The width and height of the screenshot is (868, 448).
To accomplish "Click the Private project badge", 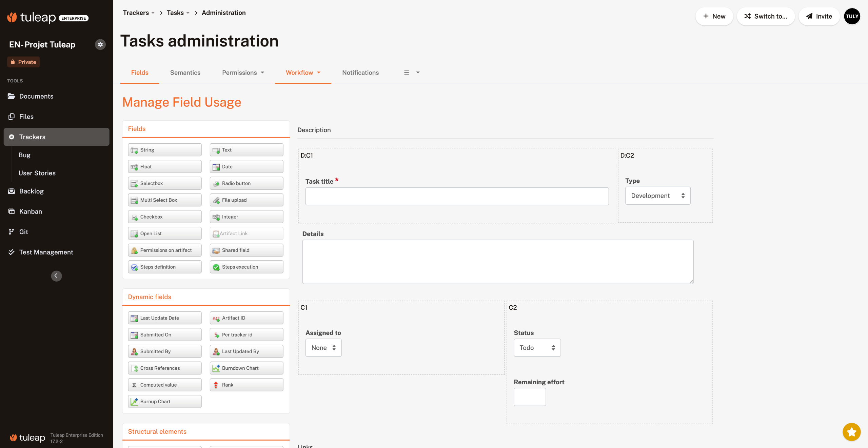I will (23, 62).
